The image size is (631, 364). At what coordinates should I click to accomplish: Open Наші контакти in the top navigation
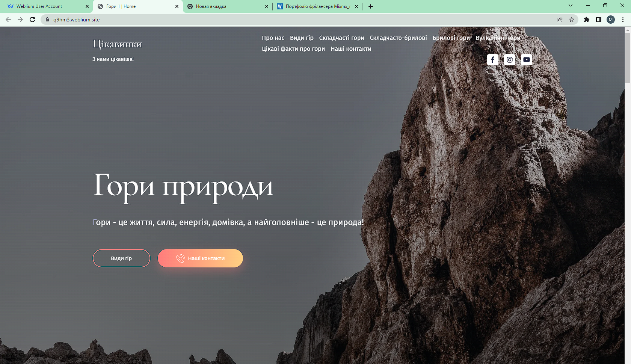[x=351, y=49]
